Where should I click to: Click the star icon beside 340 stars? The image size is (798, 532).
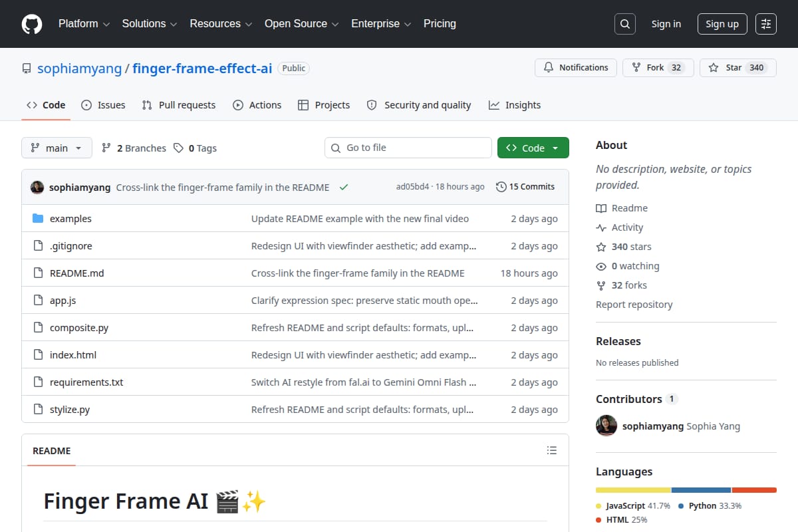pos(601,247)
